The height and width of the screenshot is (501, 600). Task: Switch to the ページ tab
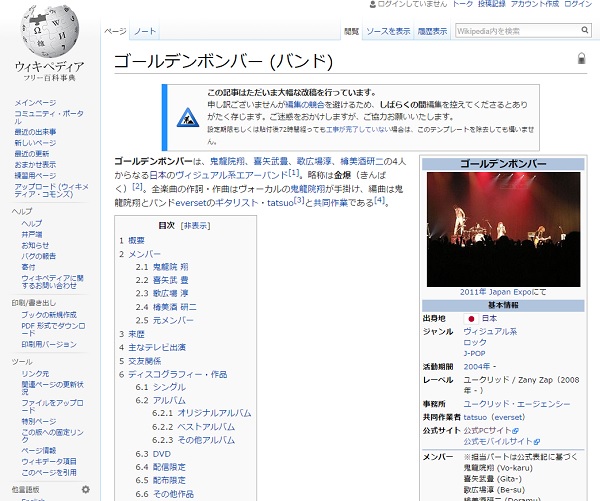pos(115,31)
